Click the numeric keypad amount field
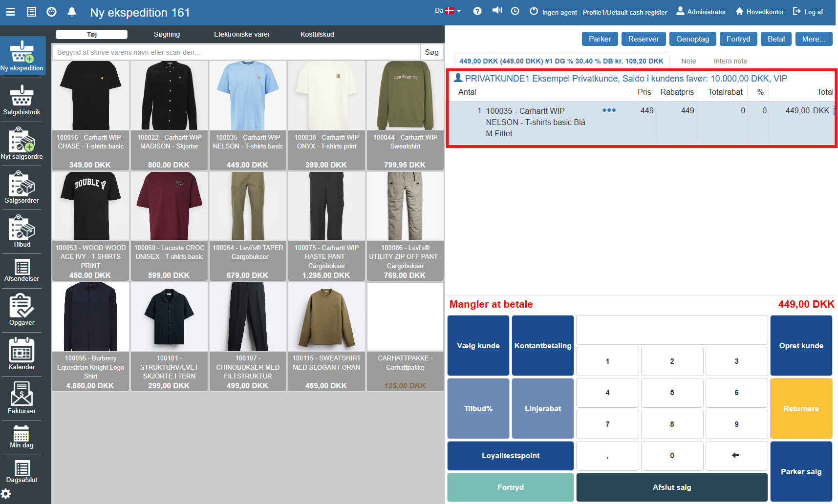Image resolution: width=838 pixels, height=504 pixels. pos(672,330)
